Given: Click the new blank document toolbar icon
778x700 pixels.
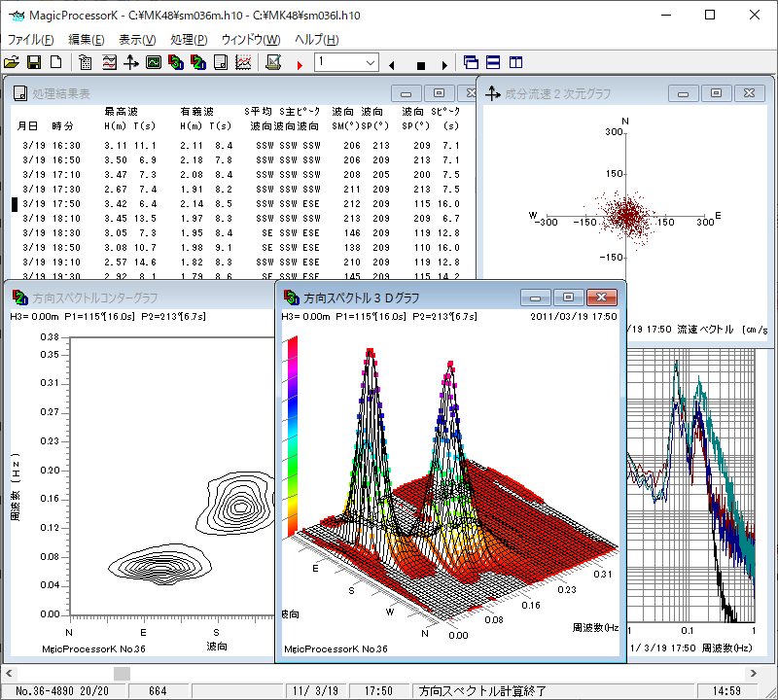Looking at the screenshot, I should coord(56,62).
